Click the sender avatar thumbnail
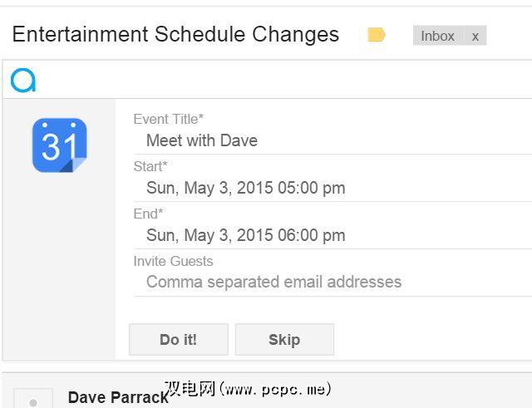 (33, 400)
